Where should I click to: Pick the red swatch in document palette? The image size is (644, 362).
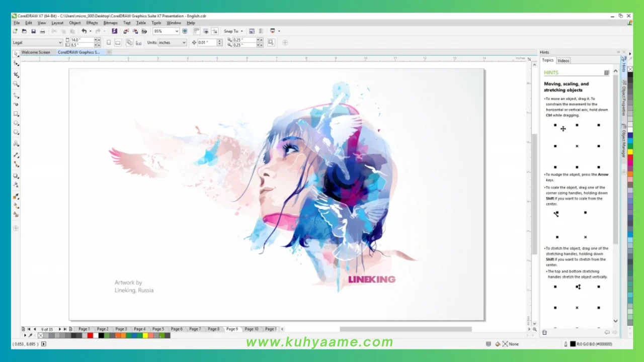point(90,335)
